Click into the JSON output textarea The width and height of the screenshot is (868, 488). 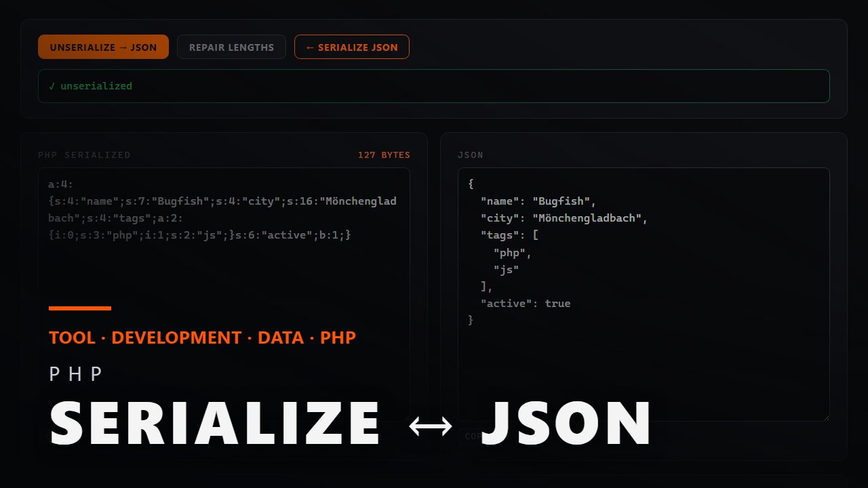644,295
